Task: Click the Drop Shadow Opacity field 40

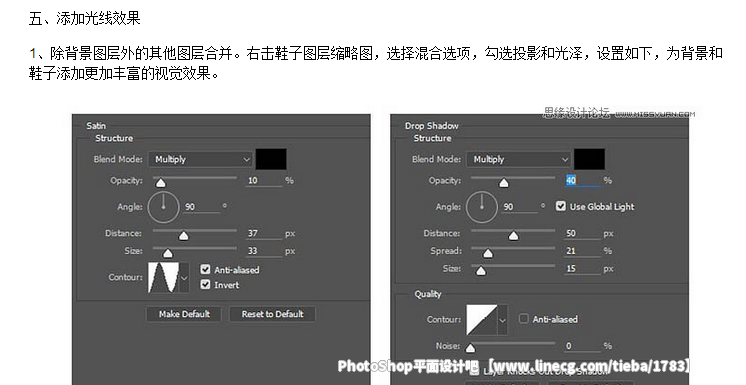Action: (x=582, y=180)
